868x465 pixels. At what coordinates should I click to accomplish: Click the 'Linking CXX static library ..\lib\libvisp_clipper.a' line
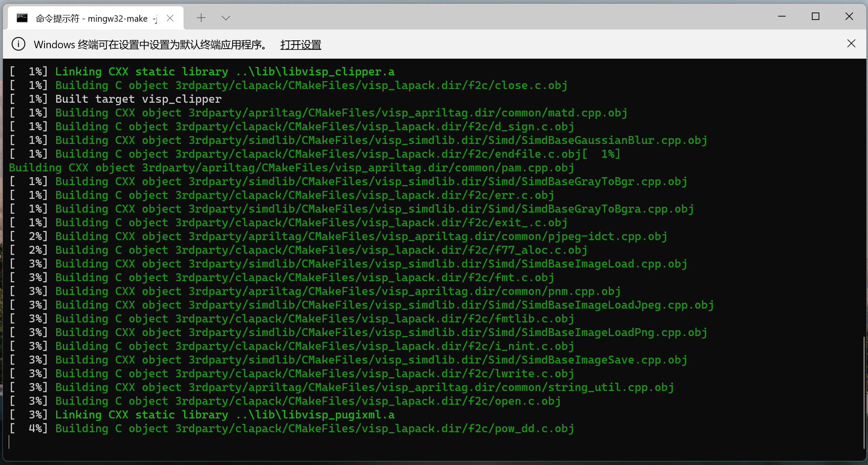[x=202, y=72]
